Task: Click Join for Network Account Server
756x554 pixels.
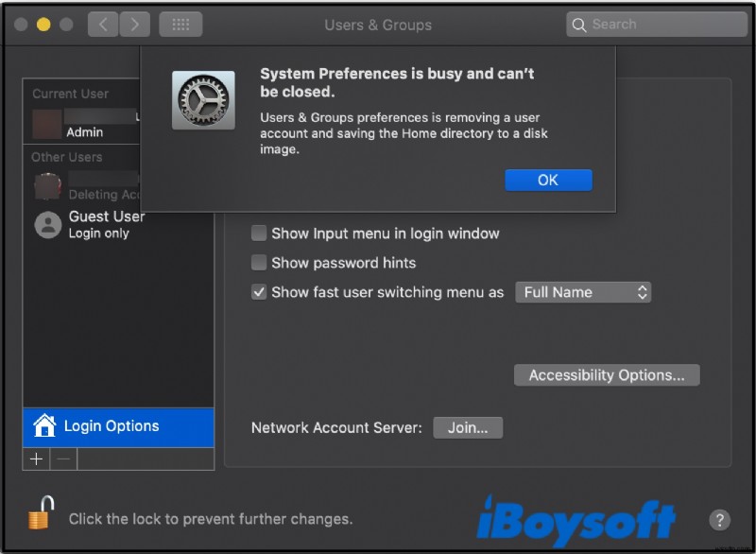Action: tap(467, 427)
